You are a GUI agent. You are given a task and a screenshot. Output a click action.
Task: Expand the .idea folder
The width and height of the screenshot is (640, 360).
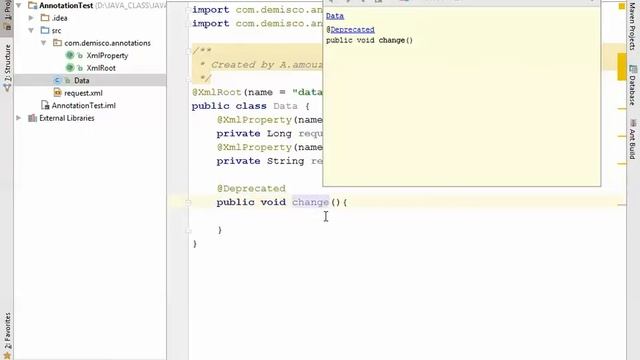[x=31, y=18]
